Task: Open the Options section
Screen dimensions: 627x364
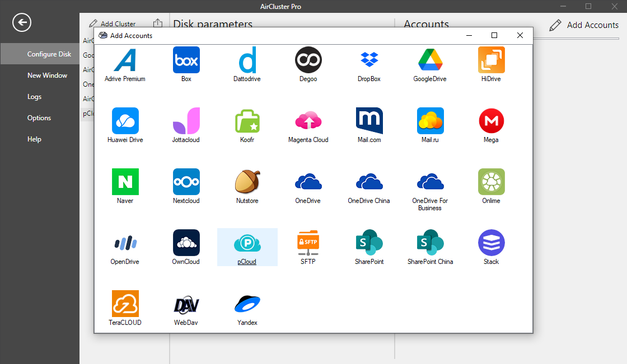Action: click(39, 117)
